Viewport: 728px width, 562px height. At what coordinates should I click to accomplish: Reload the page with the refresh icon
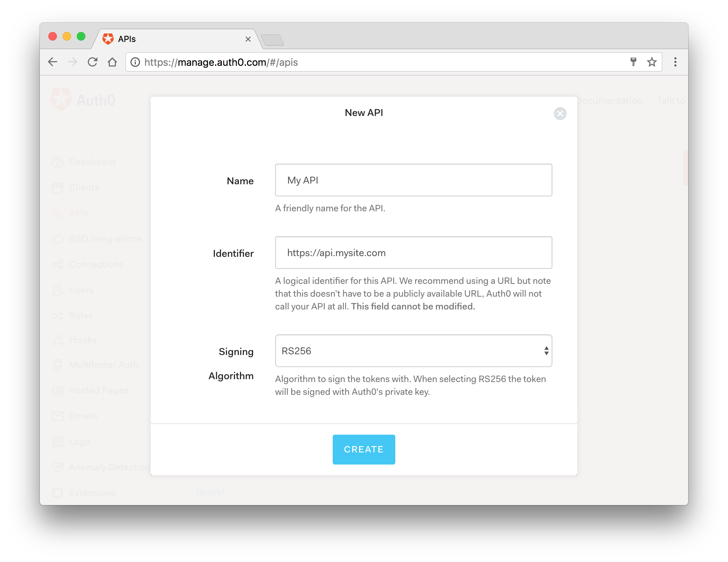93,62
